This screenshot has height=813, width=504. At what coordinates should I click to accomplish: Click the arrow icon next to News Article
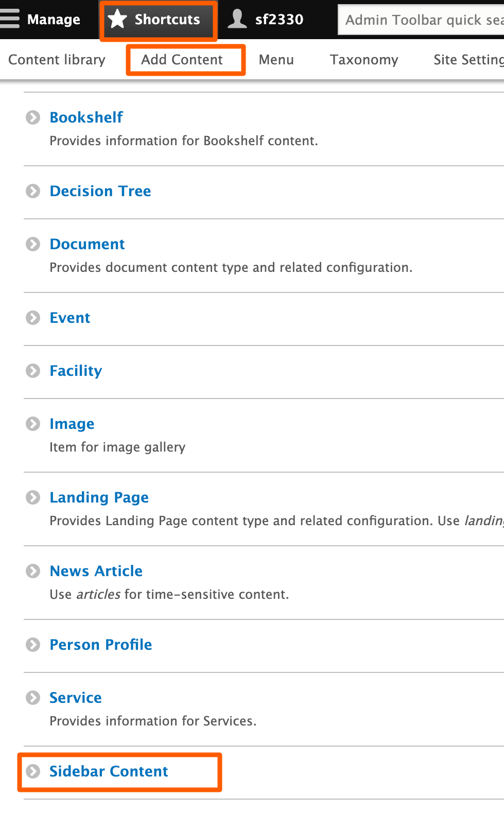[33, 571]
